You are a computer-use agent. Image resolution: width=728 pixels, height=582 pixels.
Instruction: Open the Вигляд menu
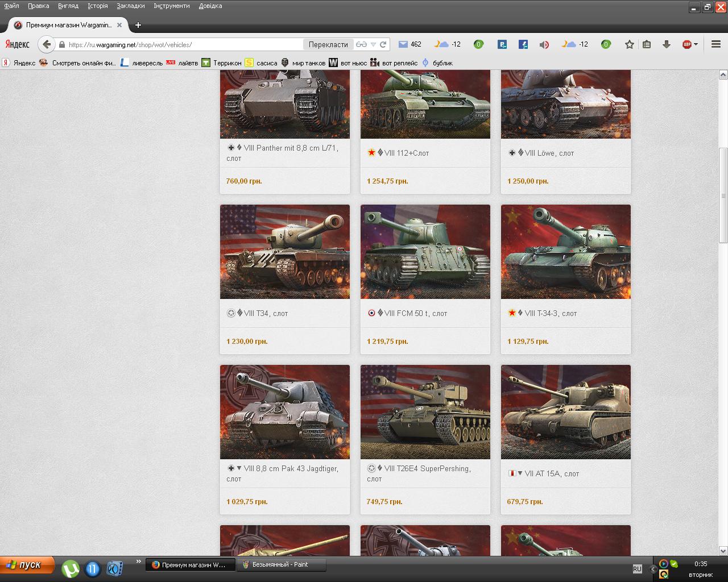[68, 6]
